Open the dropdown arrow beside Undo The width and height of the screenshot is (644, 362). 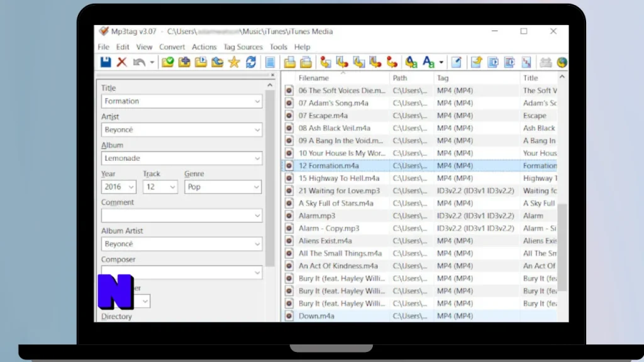pos(152,62)
